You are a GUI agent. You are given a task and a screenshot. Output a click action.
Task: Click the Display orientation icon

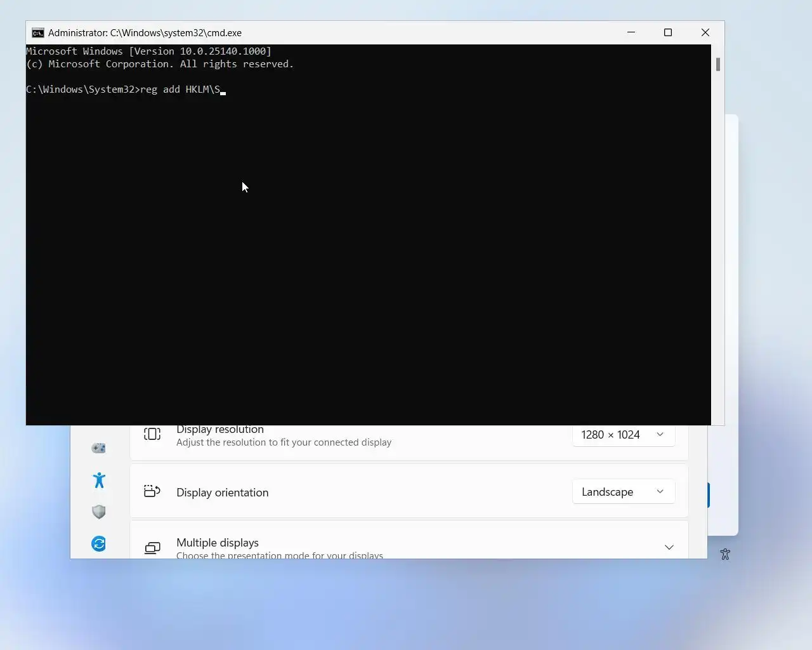(x=152, y=491)
